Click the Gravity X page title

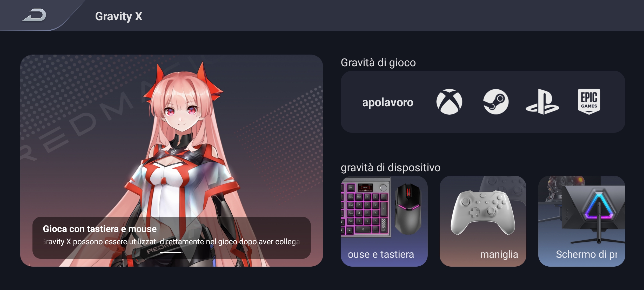[119, 16]
